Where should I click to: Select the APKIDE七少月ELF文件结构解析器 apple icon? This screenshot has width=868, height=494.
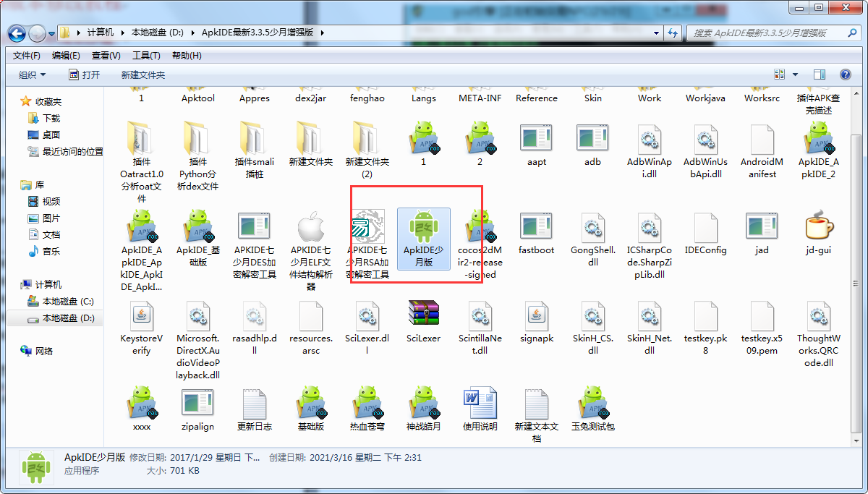point(311,227)
